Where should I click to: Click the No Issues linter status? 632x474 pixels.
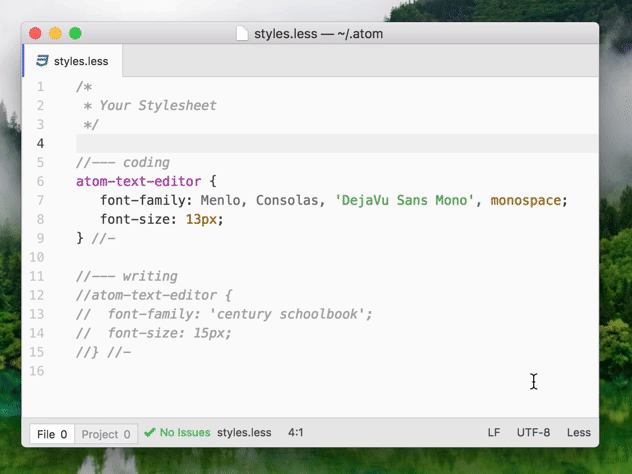(x=185, y=432)
